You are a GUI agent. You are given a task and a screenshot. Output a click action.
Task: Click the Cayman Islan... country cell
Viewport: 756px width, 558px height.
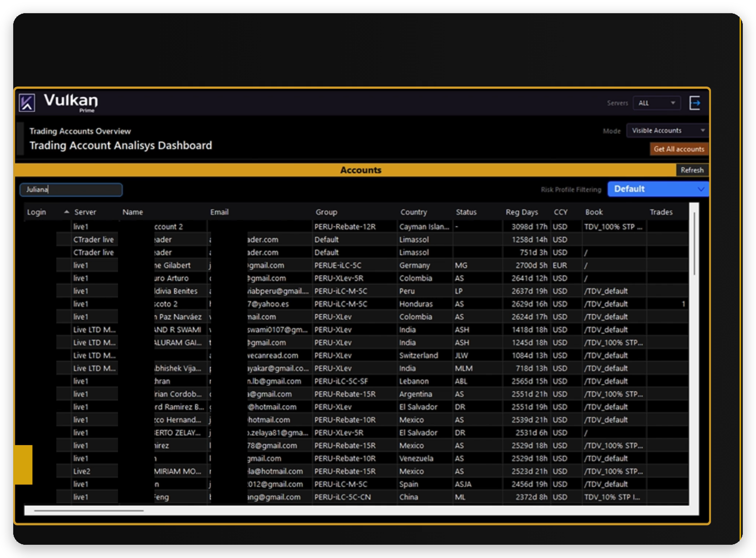[424, 226]
